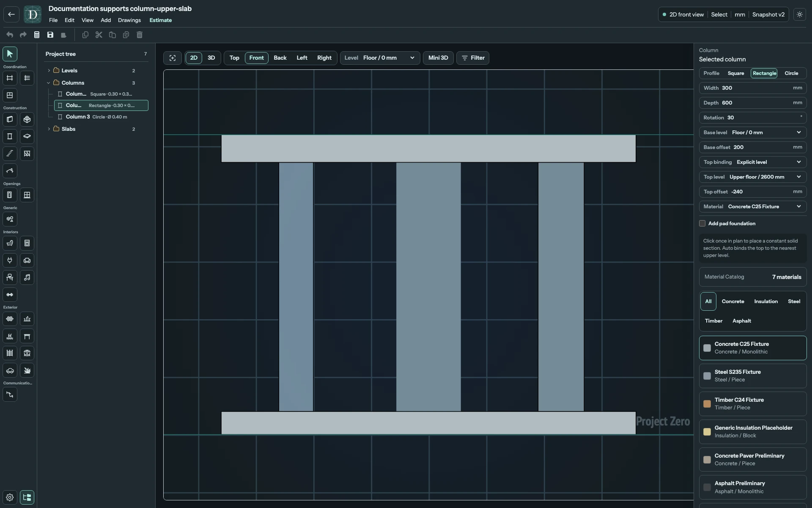Select the window tool under Openings
The height and width of the screenshot is (508, 812).
coord(27,195)
